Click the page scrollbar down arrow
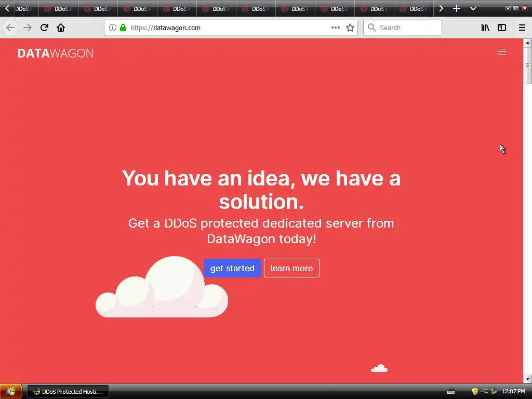 tap(527, 379)
